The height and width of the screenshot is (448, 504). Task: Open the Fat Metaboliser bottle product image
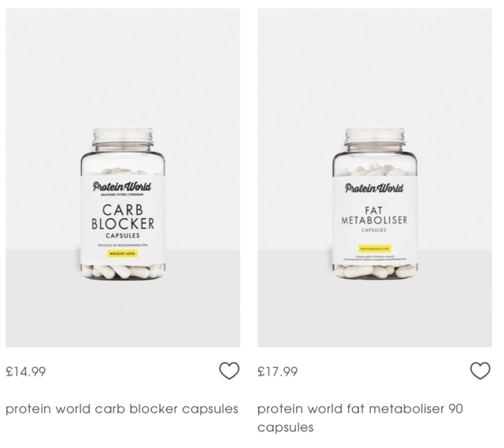tap(375, 177)
